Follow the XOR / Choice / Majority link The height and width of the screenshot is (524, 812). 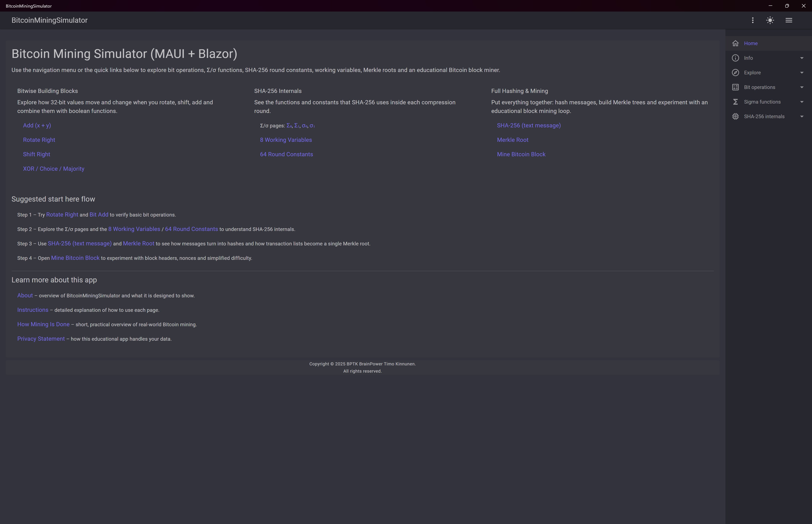53,169
